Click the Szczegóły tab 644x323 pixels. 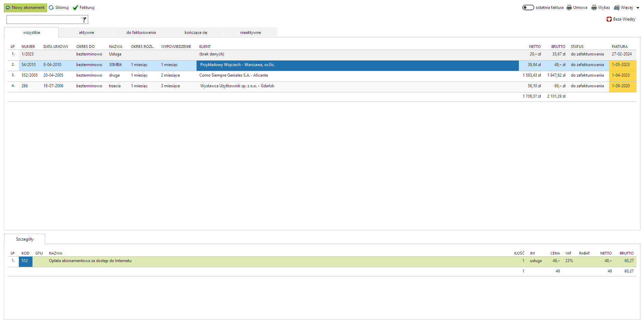pyautogui.click(x=25, y=239)
